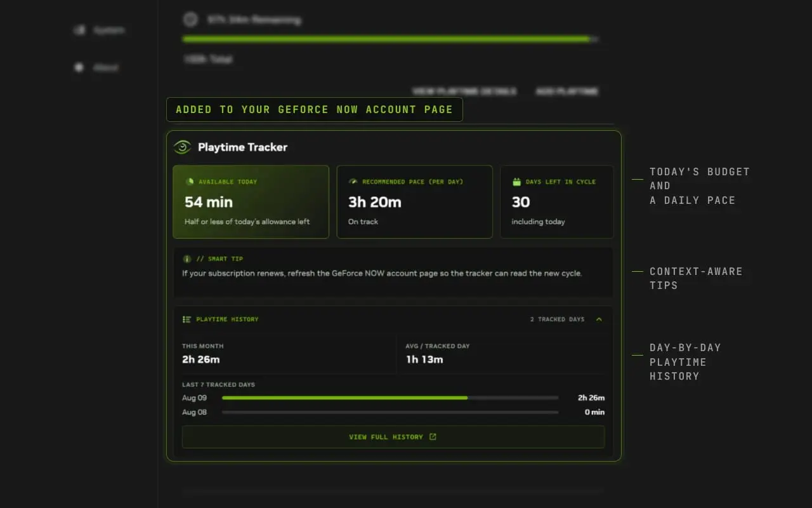This screenshot has height=508, width=812.
Task: Open View Full History
Action: (393, 437)
